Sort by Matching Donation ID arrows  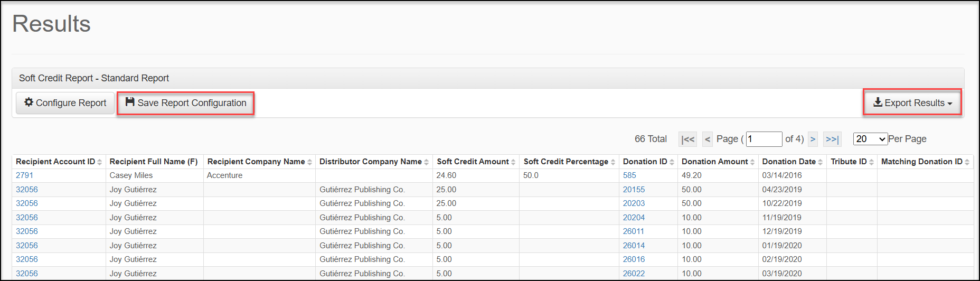click(967, 162)
